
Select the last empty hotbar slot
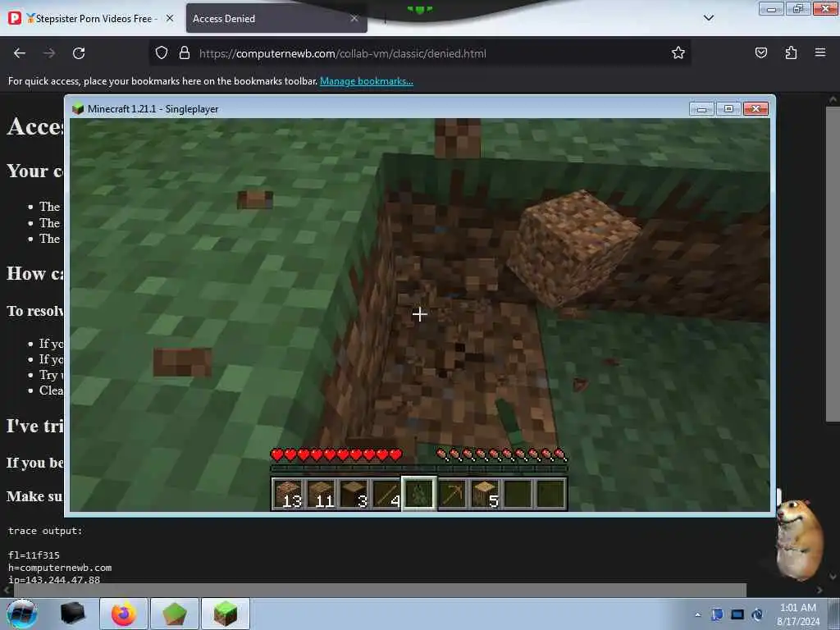[550, 493]
